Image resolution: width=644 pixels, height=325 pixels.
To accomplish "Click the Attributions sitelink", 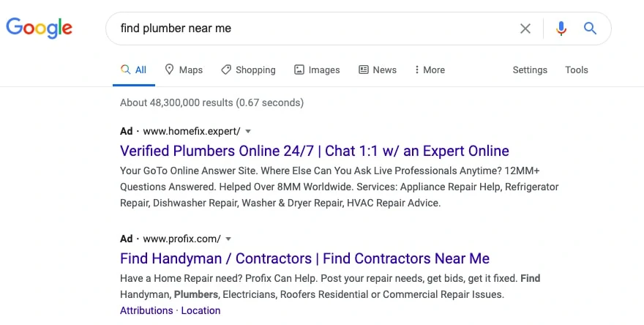I will point(146,310).
